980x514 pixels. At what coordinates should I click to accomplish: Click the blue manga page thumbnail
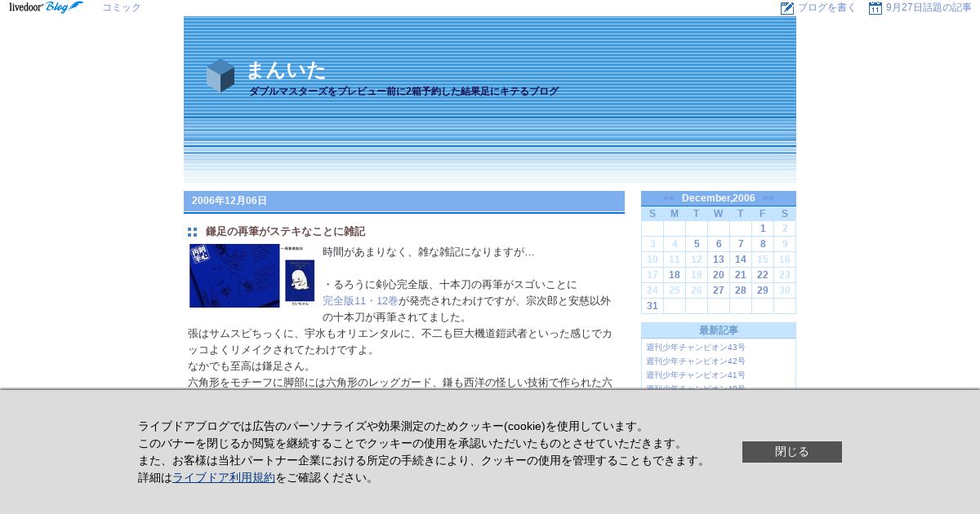pyautogui.click(x=234, y=276)
